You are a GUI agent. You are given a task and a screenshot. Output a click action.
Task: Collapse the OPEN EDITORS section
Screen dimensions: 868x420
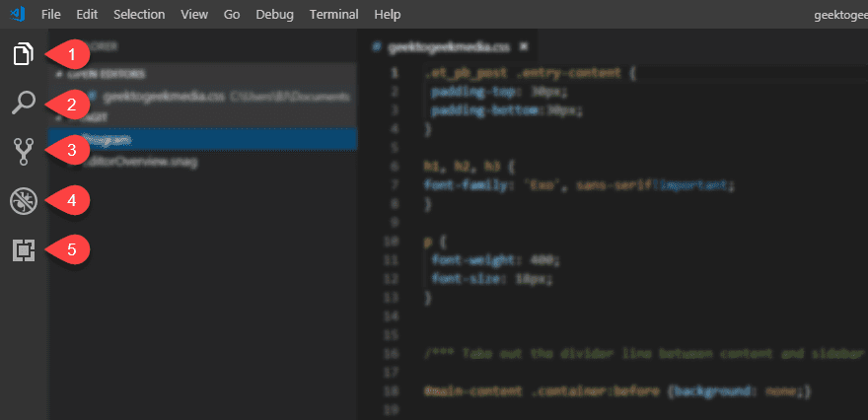tap(202, 74)
